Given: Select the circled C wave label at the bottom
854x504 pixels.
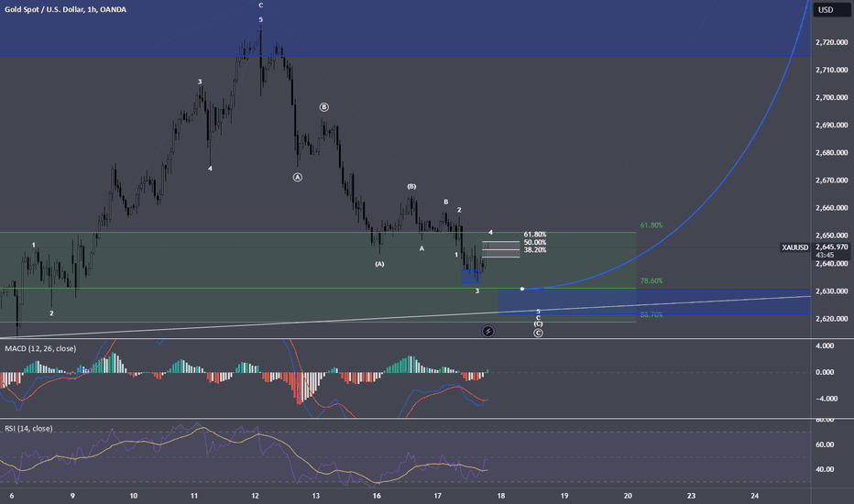Looking at the screenshot, I should coord(538,333).
